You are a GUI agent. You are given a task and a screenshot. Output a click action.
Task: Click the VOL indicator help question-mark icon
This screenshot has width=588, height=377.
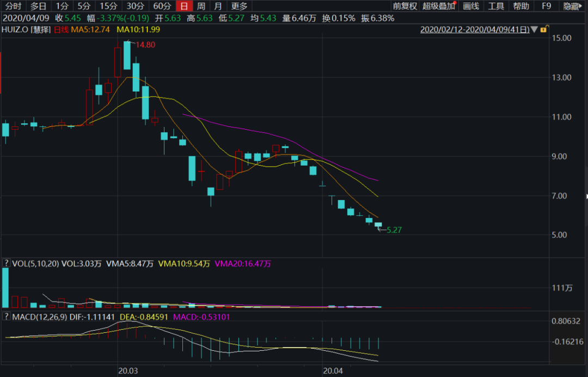point(7,264)
